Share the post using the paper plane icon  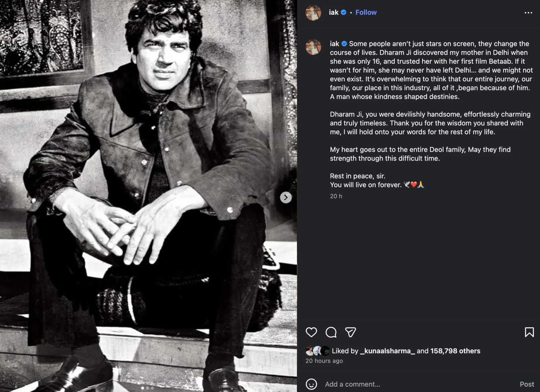[x=351, y=333]
